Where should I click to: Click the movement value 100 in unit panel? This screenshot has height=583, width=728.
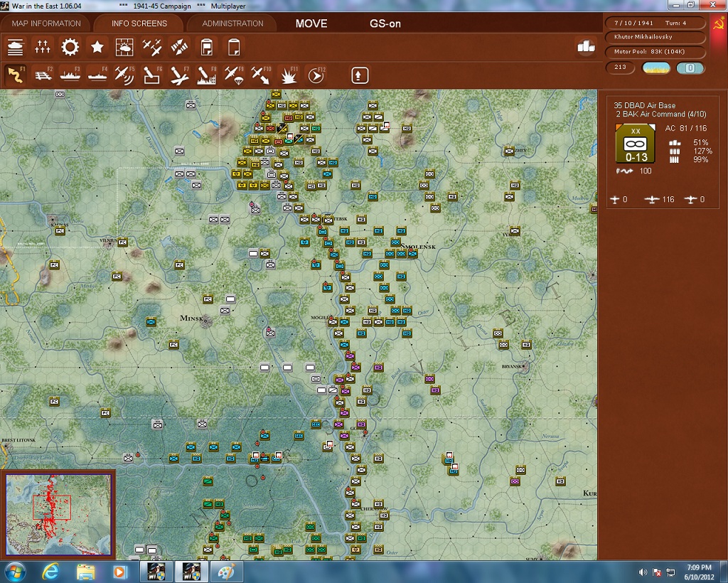pyautogui.click(x=646, y=171)
